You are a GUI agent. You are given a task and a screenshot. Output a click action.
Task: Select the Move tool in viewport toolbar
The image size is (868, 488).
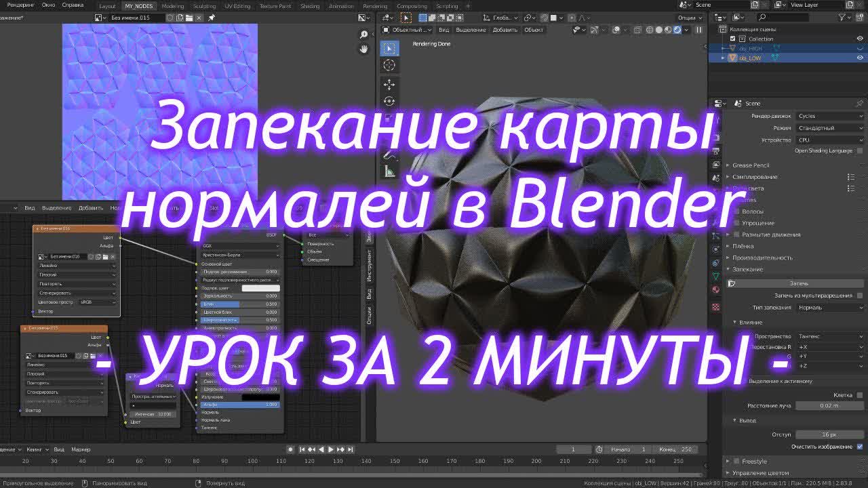(x=389, y=84)
